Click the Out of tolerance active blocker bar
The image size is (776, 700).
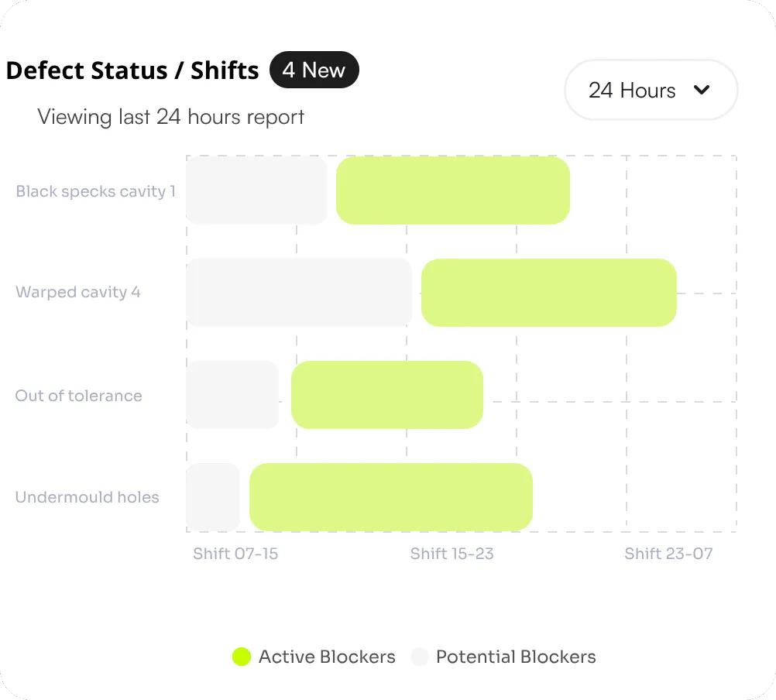tap(386, 395)
